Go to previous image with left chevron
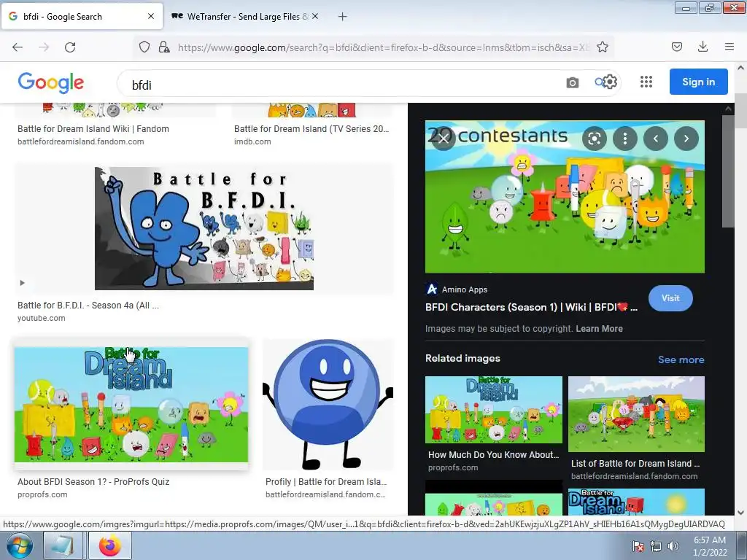The image size is (747, 560). tap(656, 139)
